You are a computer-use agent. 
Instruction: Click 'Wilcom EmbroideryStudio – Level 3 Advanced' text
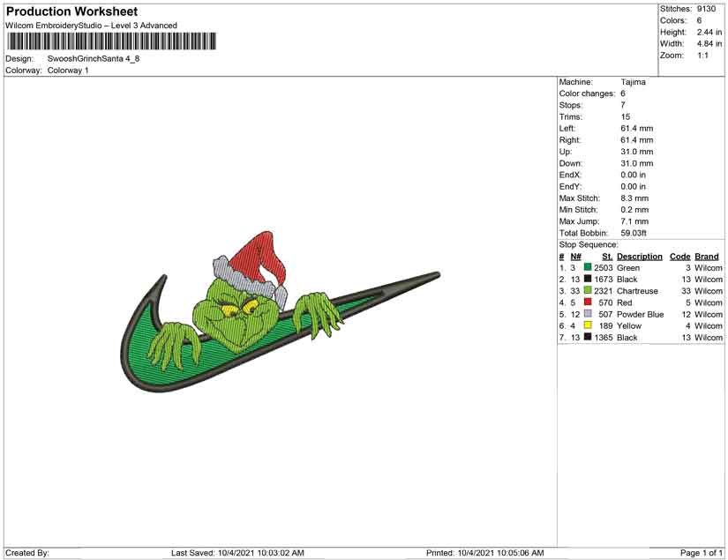tap(91, 26)
